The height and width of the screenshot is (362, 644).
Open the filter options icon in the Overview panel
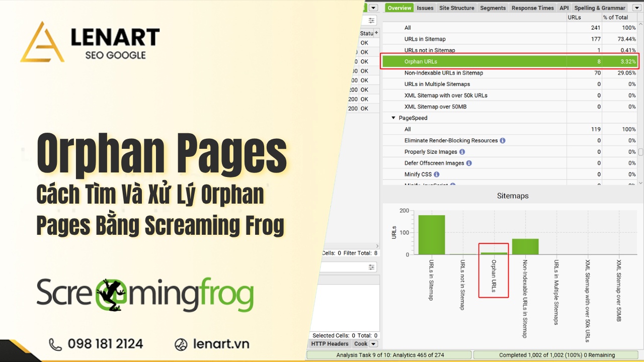point(370,20)
